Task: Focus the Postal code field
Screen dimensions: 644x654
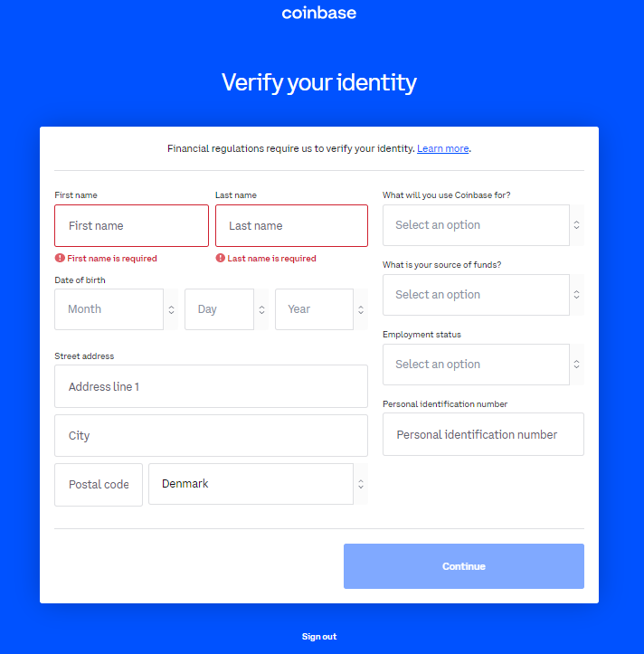Action: [x=99, y=485]
